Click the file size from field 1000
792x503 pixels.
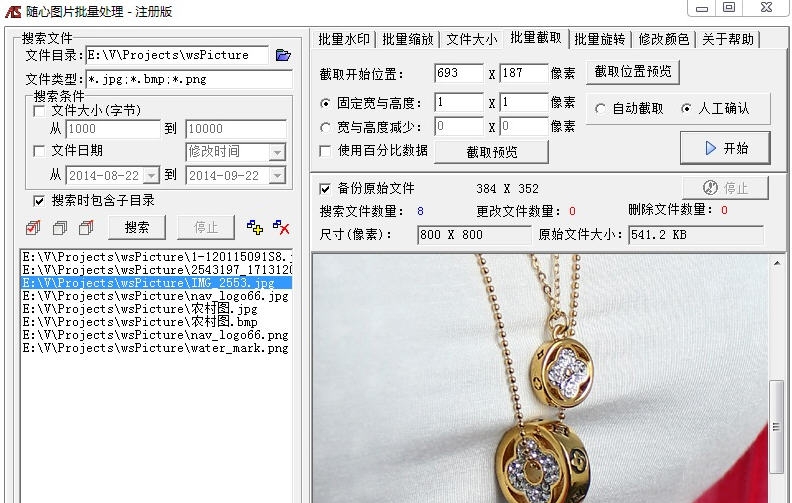[x=113, y=129]
